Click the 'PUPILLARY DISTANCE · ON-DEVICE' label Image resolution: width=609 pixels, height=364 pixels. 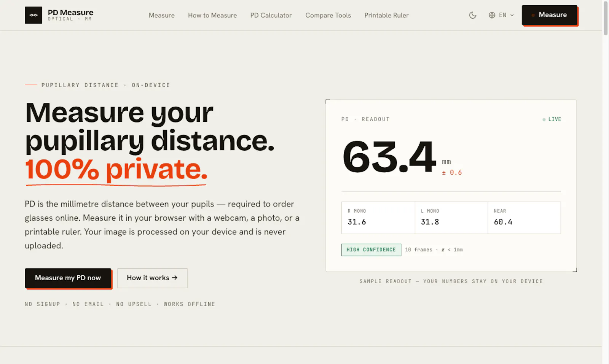(106, 85)
